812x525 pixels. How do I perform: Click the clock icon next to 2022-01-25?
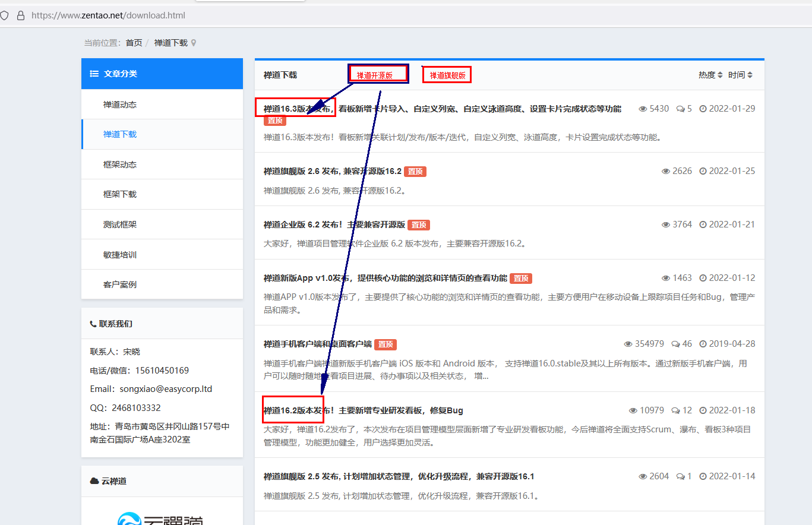pyautogui.click(x=703, y=171)
